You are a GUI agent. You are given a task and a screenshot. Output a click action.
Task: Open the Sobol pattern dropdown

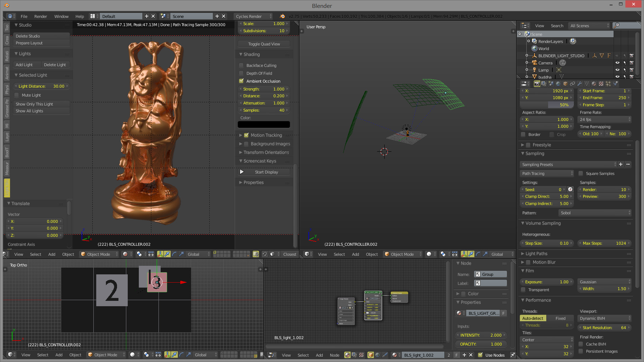[595, 213]
